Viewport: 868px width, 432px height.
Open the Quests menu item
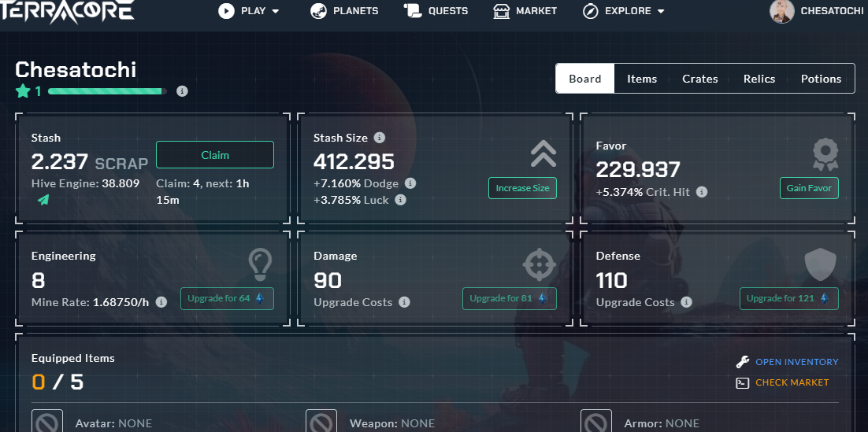pos(436,11)
